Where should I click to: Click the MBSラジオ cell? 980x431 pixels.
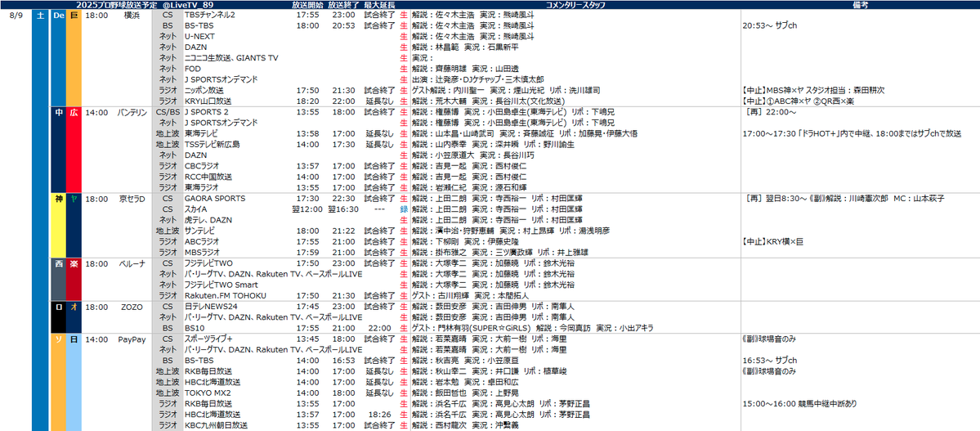203,252
